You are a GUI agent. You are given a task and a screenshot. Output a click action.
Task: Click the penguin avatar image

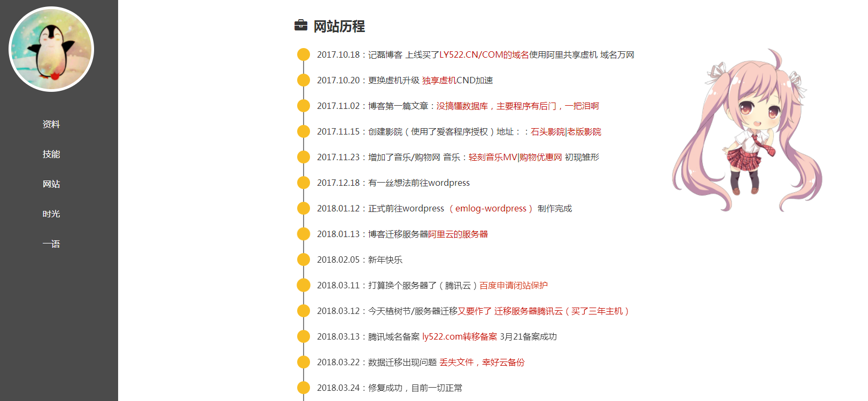pyautogui.click(x=51, y=49)
